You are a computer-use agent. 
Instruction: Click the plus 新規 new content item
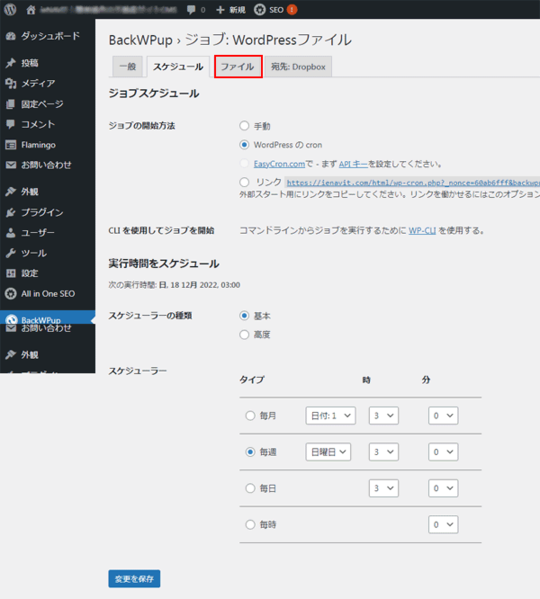(231, 10)
